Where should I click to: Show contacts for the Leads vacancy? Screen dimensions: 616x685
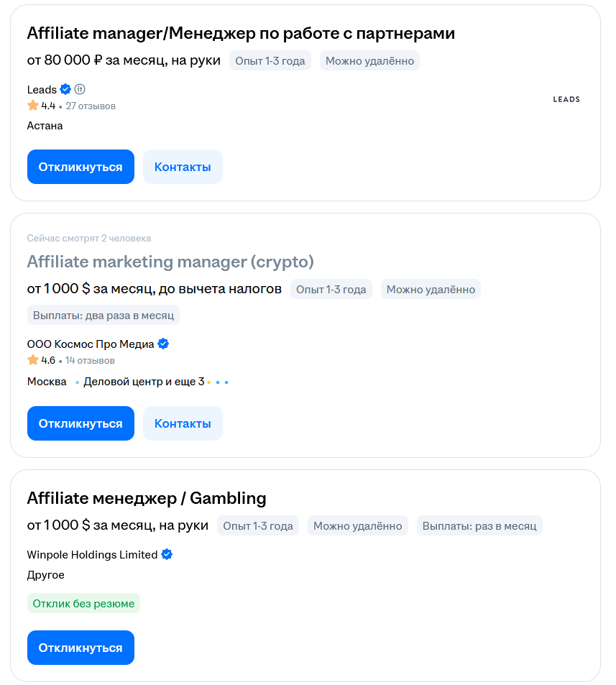(x=183, y=167)
